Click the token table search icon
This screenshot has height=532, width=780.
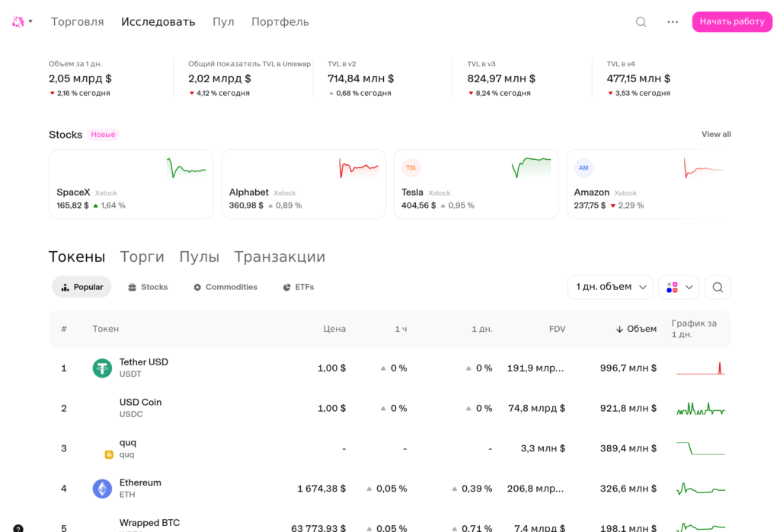(x=718, y=287)
